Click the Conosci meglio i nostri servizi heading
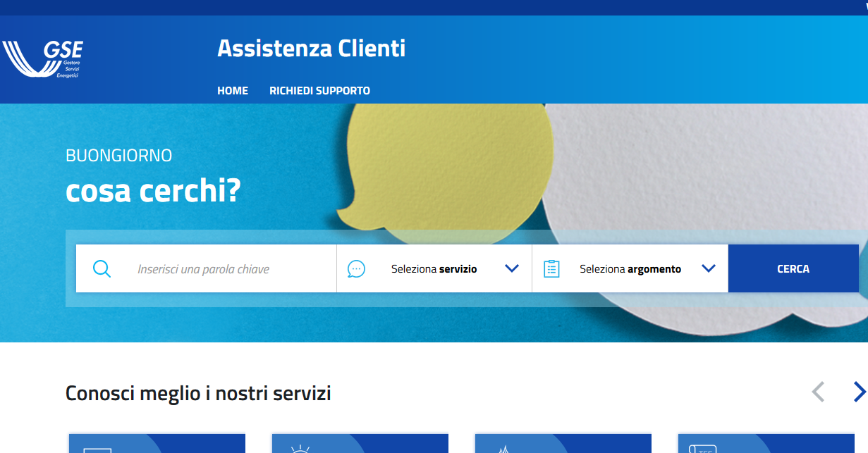The width and height of the screenshot is (868, 453). [x=198, y=393]
